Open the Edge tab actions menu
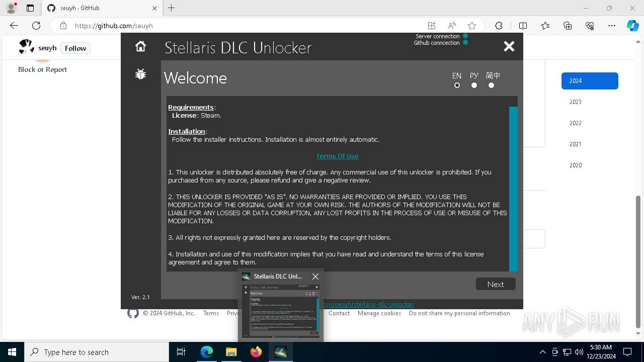This screenshot has height=362, width=644. tap(30, 8)
